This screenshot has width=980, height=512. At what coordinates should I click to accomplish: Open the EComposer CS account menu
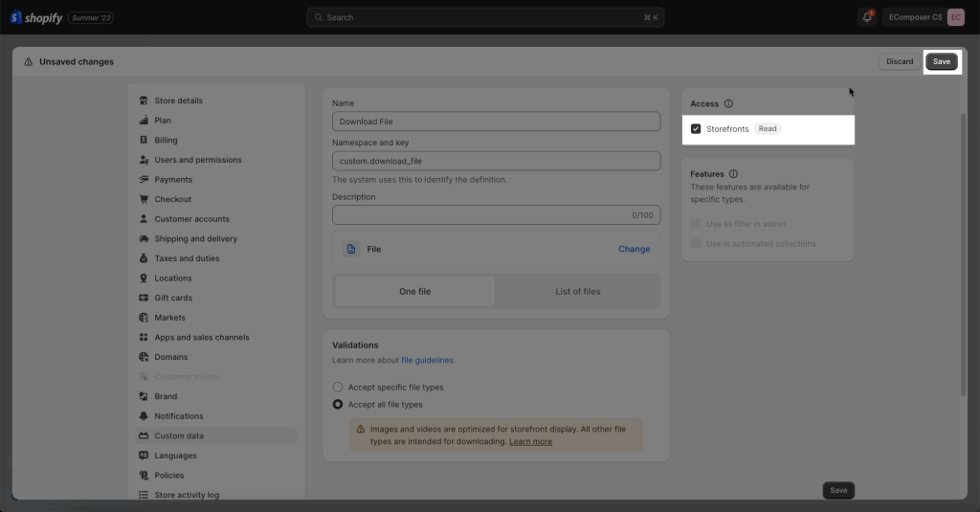click(x=925, y=17)
